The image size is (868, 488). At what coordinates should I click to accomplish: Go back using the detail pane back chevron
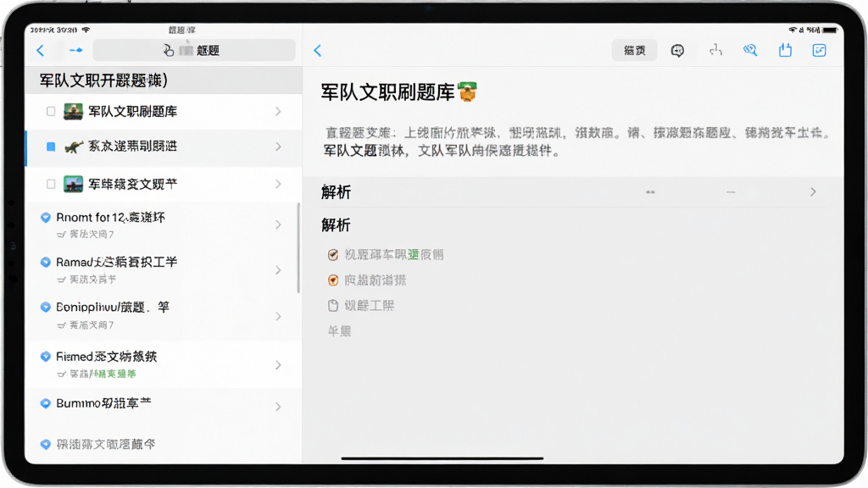[317, 50]
